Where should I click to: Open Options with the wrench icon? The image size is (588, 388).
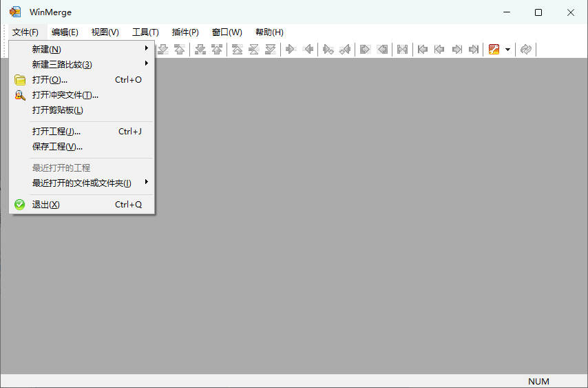(x=494, y=49)
